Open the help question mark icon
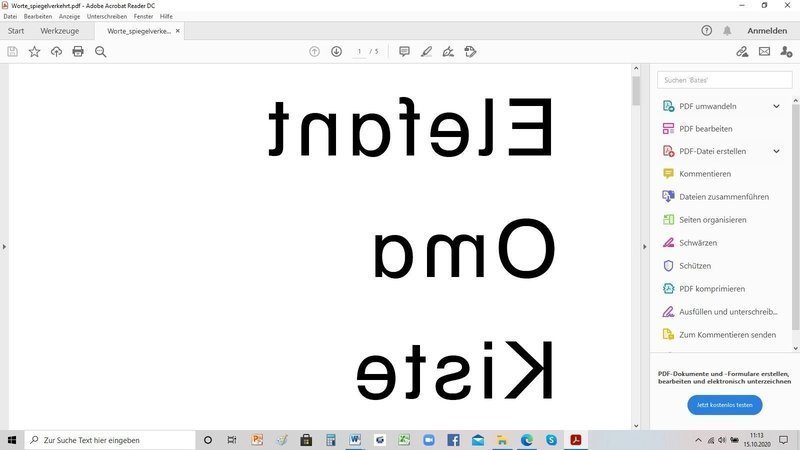The image size is (800, 450). tap(706, 31)
